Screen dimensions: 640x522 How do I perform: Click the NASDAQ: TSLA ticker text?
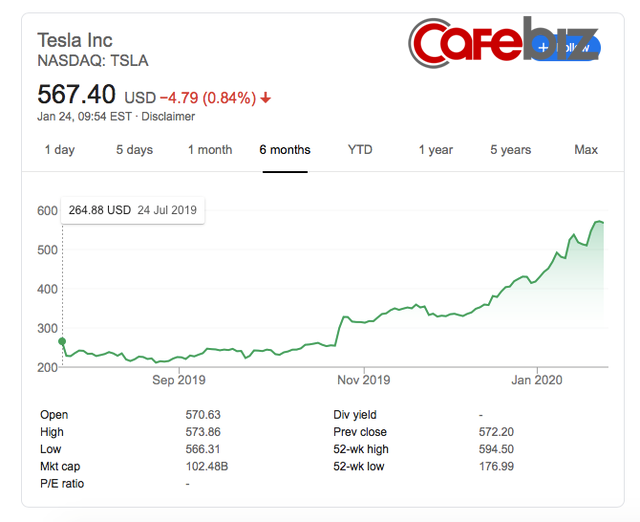click(x=92, y=60)
